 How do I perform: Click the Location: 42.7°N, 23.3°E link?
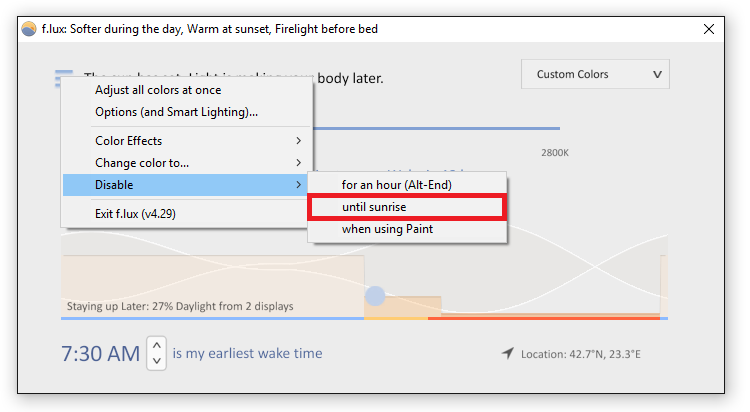pyautogui.click(x=581, y=354)
